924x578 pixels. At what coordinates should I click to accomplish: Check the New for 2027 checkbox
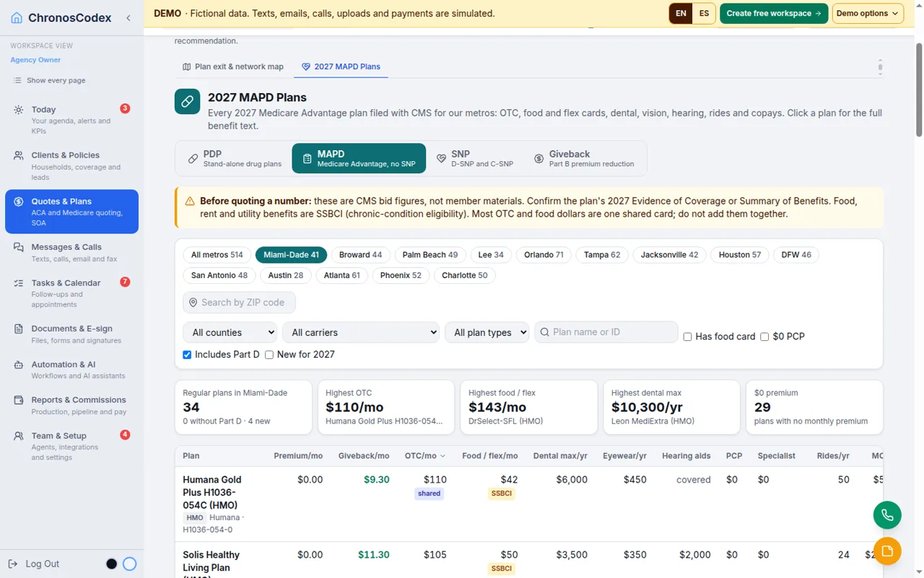click(269, 355)
